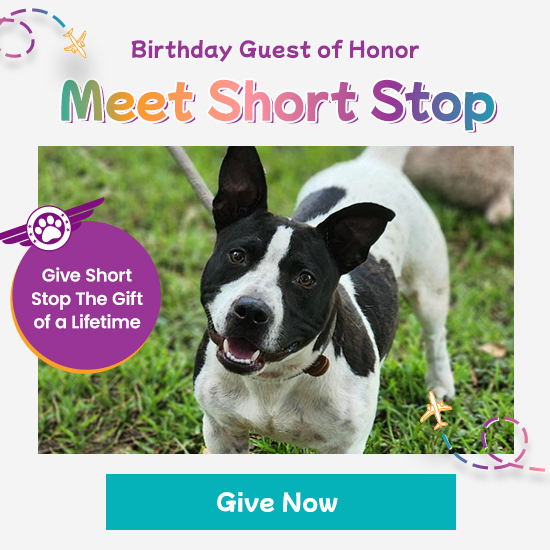
Task: Click the purple Give Short Stop circle
Action: (86, 296)
